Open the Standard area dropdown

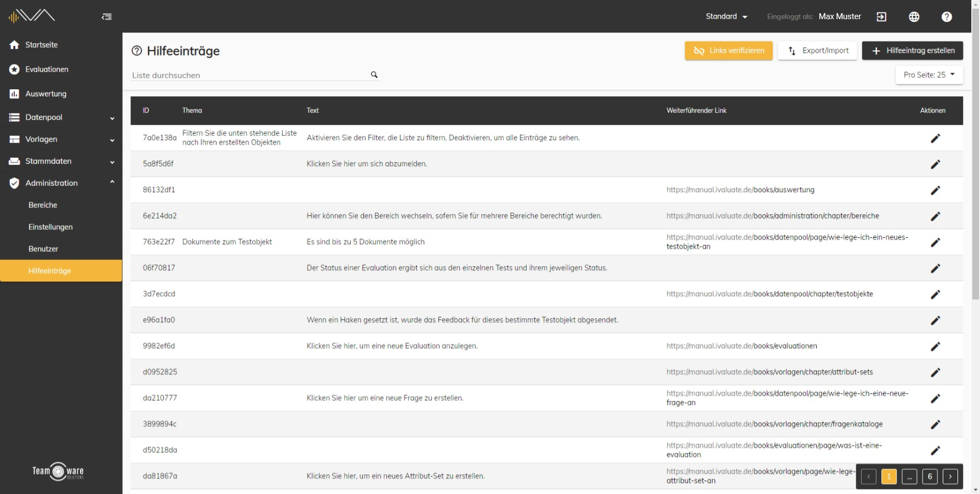[x=726, y=16]
